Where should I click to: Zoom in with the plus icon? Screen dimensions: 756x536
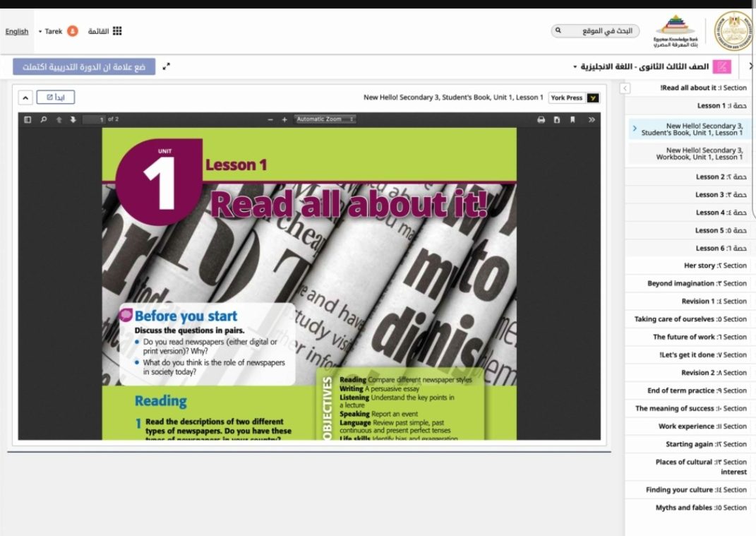[284, 119]
